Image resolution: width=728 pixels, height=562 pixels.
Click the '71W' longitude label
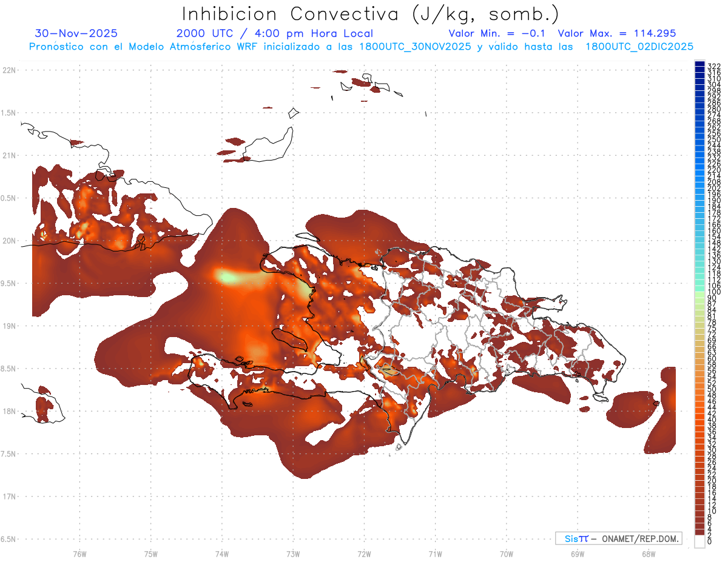[x=435, y=554]
